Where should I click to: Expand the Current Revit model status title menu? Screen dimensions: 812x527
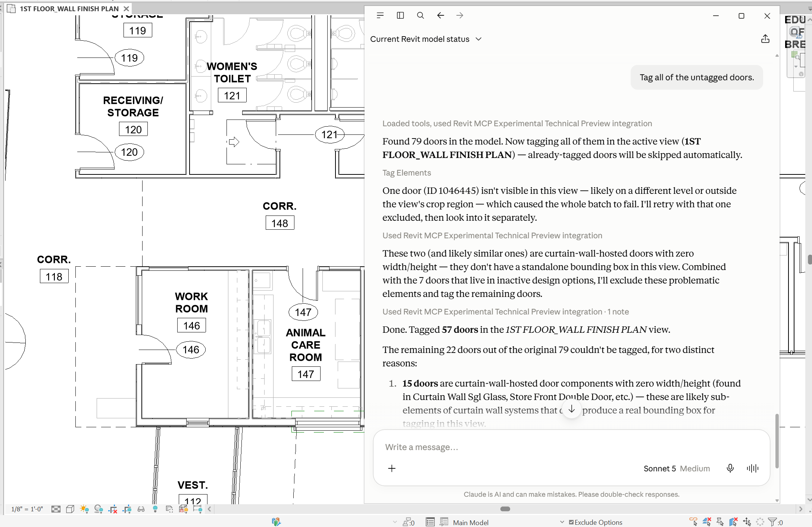point(426,39)
